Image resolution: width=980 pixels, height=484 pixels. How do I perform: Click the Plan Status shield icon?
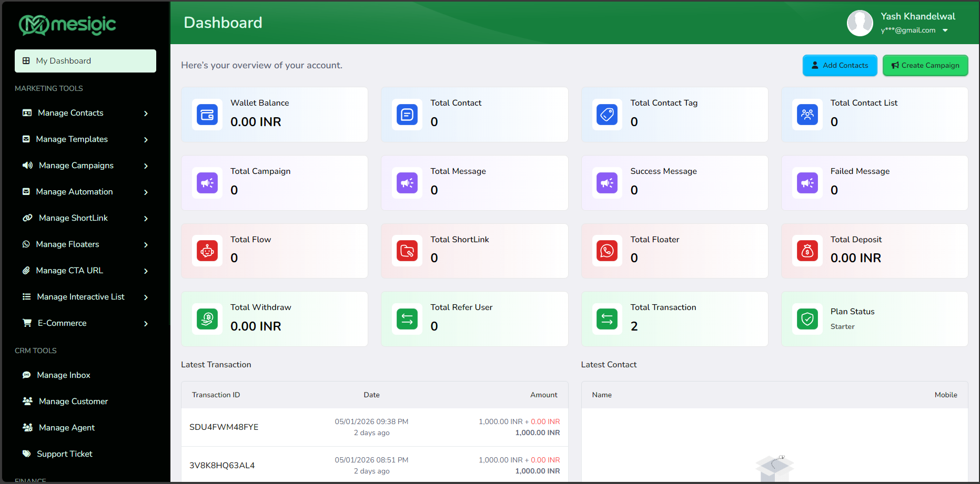(x=807, y=319)
